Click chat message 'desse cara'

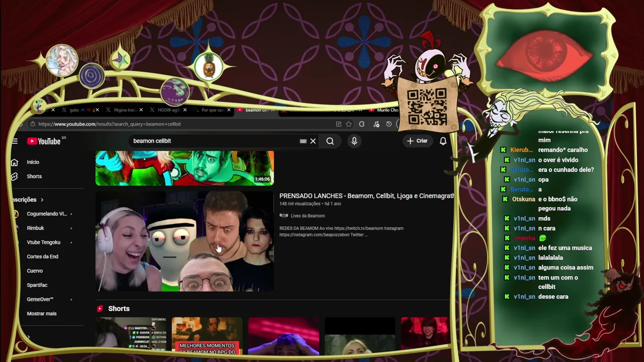point(553,297)
